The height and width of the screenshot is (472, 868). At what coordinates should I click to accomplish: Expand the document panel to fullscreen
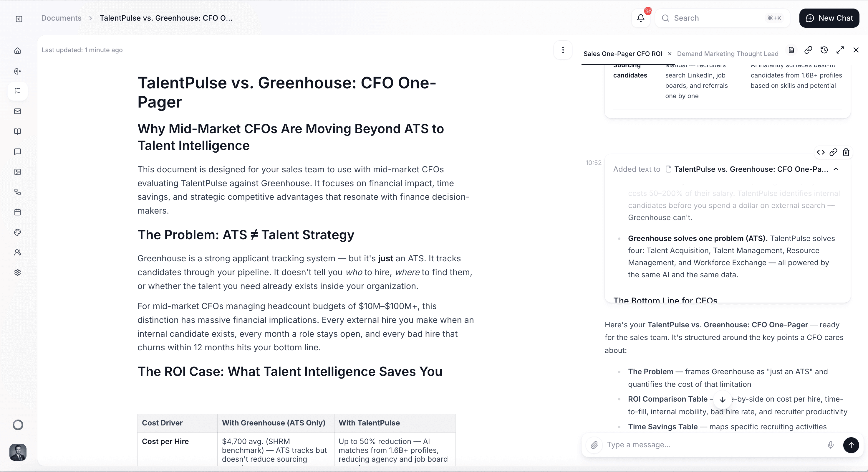[x=840, y=49]
